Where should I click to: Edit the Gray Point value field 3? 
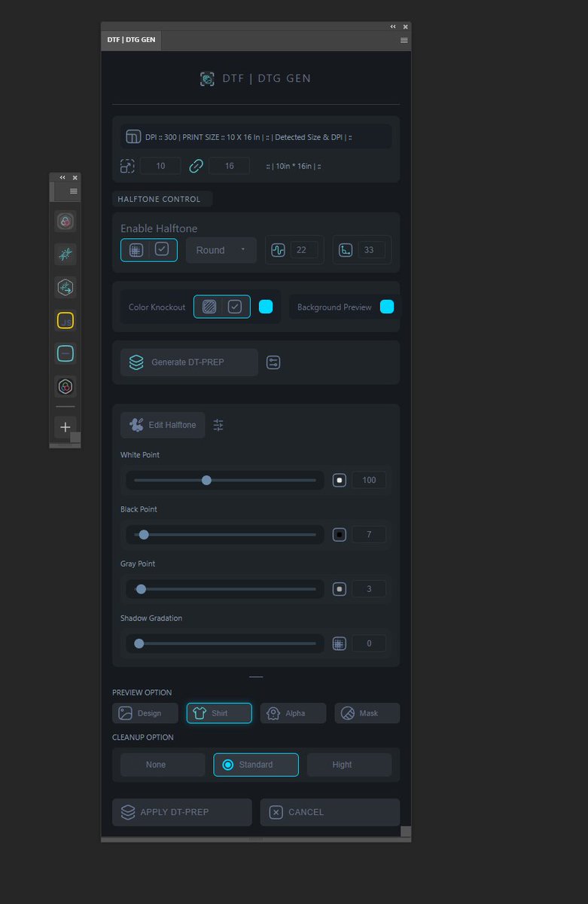369,589
